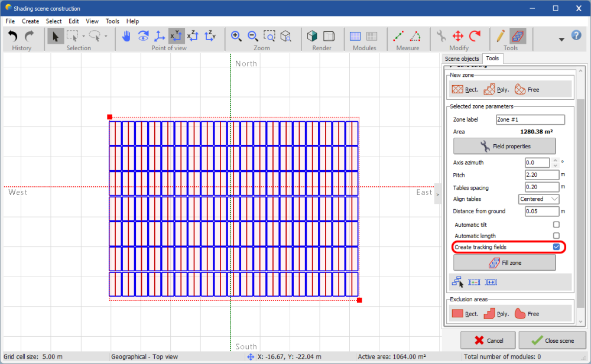Expand the toolbar overflow arrow
This screenshot has width=591, height=364.
coord(561,39)
